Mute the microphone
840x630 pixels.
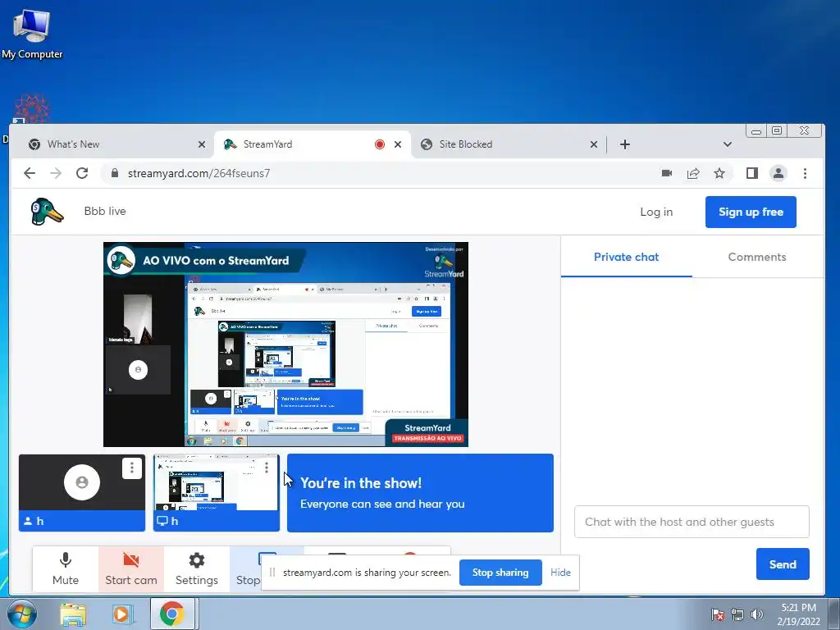(66, 569)
